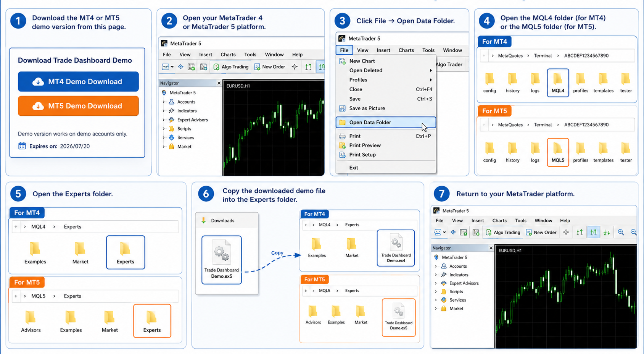Open the Advisors folder under For MT5, step 5
Screen dimensions: 644x354
(31, 322)
